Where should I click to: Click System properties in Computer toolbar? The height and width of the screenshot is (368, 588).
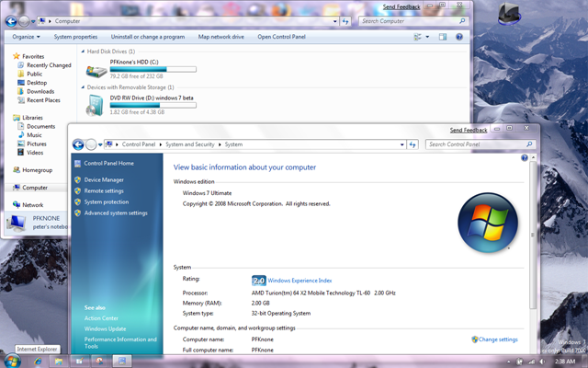point(75,37)
